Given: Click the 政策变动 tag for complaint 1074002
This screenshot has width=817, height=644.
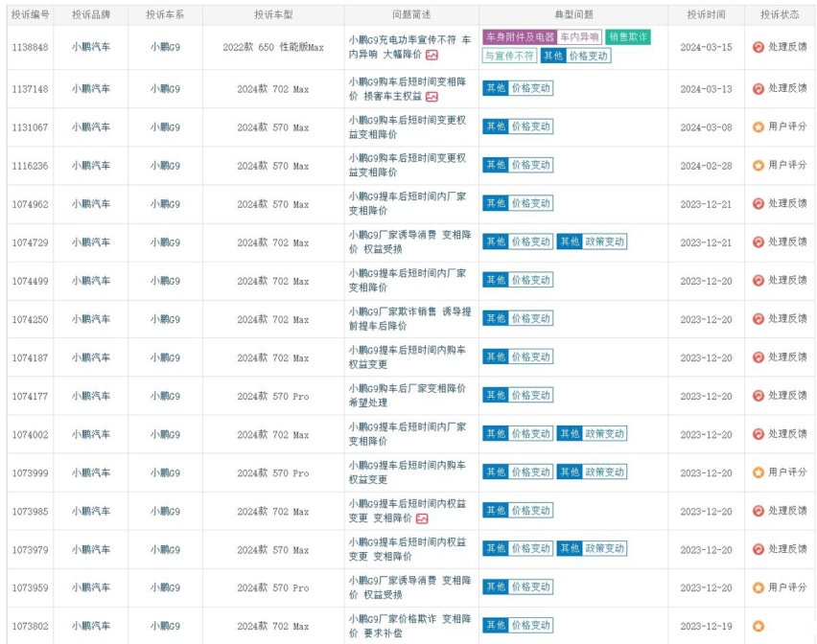Looking at the screenshot, I should tap(604, 434).
